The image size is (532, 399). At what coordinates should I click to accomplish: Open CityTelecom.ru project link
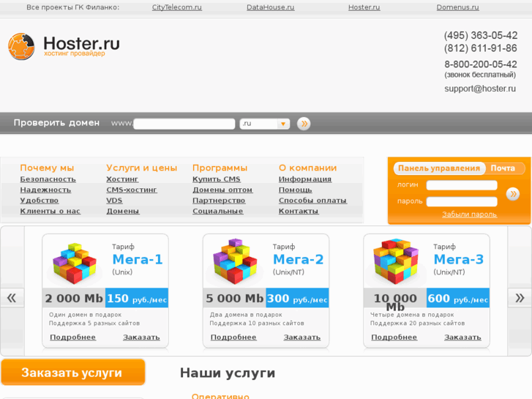click(177, 7)
